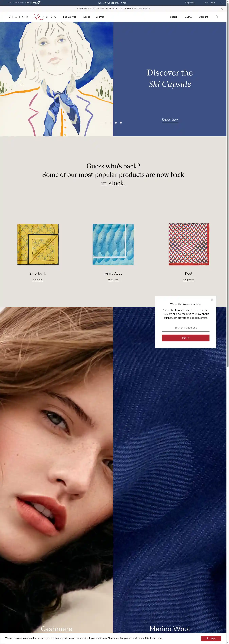This screenshot has width=229, height=644.
Task: Click the Victoria Ragna logo
Action: [x=32, y=17]
